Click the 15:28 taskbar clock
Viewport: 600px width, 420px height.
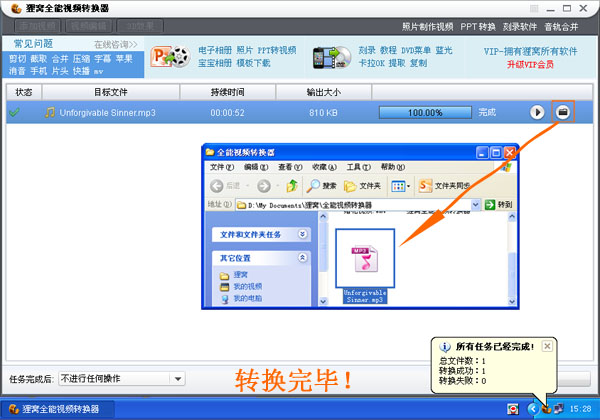(580, 409)
